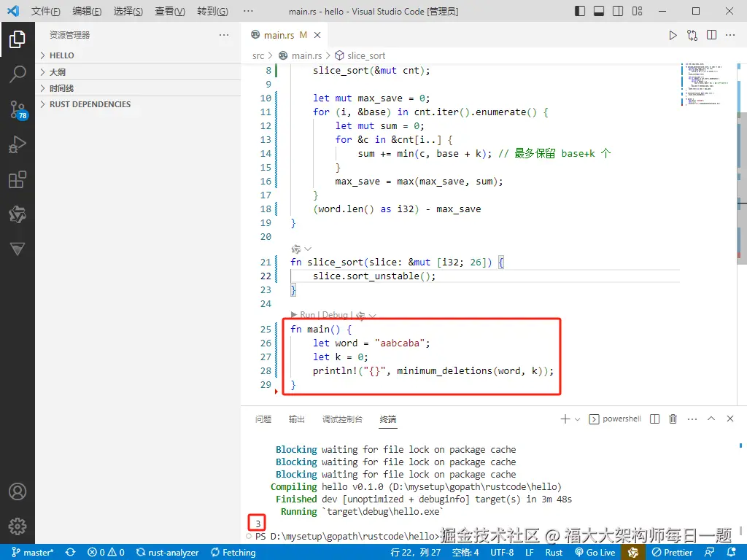Open changes compare icon in editor toolbar
Screen dimensions: 747x560
click(x=692, y=35)
